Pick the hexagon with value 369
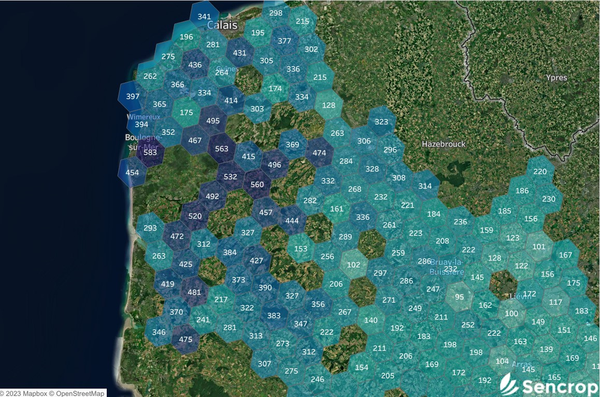600x397 pixels. (x=292, y=144)
